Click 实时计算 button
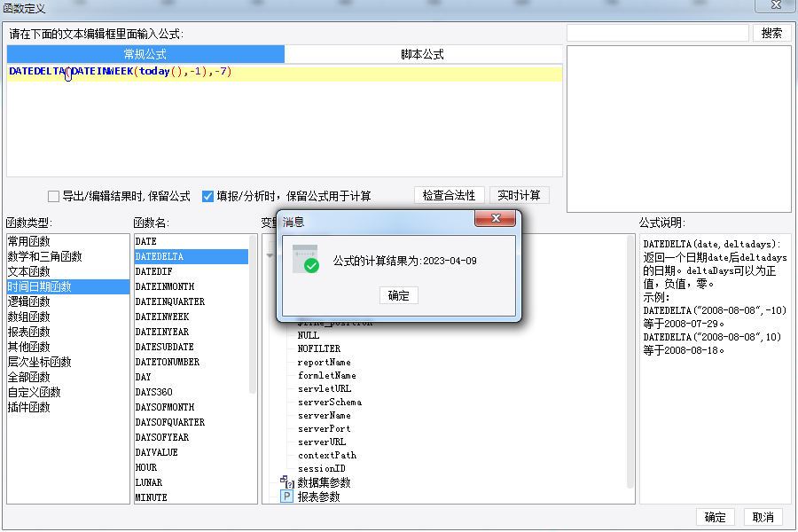 pyautogui.click(x=519, y=195)
